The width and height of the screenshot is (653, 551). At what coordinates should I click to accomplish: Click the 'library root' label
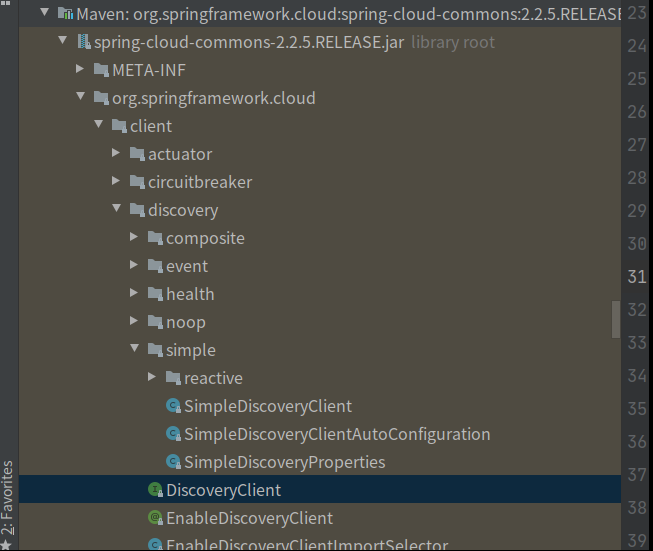pos(453,42)
